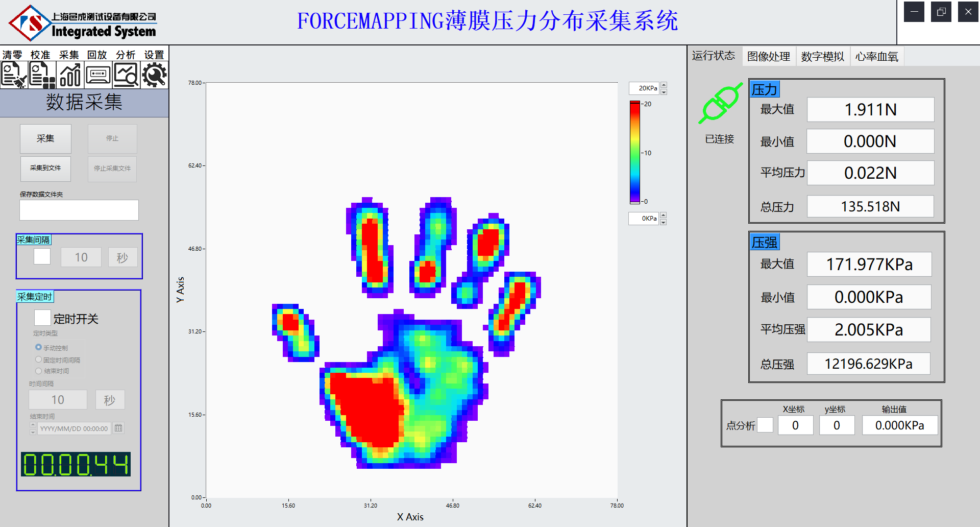Open the 设置 settings wrench-gear icon
Viewport: 980px width, 527px height.
coord(154,75)
